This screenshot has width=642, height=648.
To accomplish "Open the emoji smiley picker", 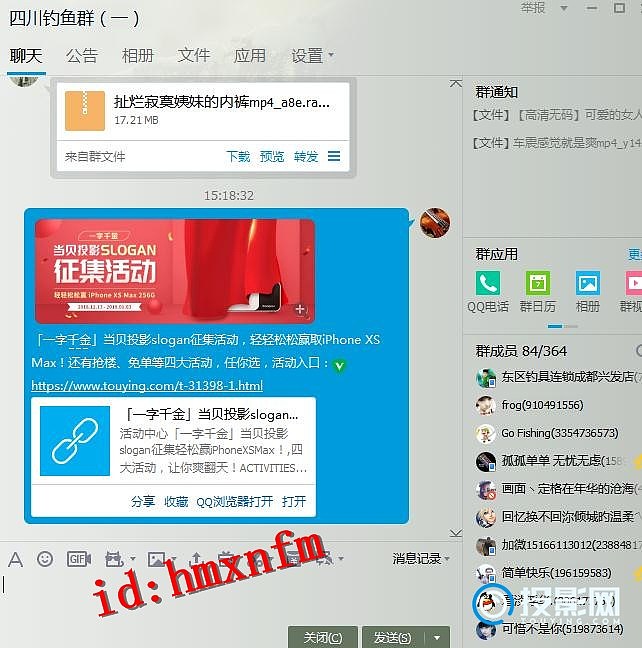I will point(45,559).
